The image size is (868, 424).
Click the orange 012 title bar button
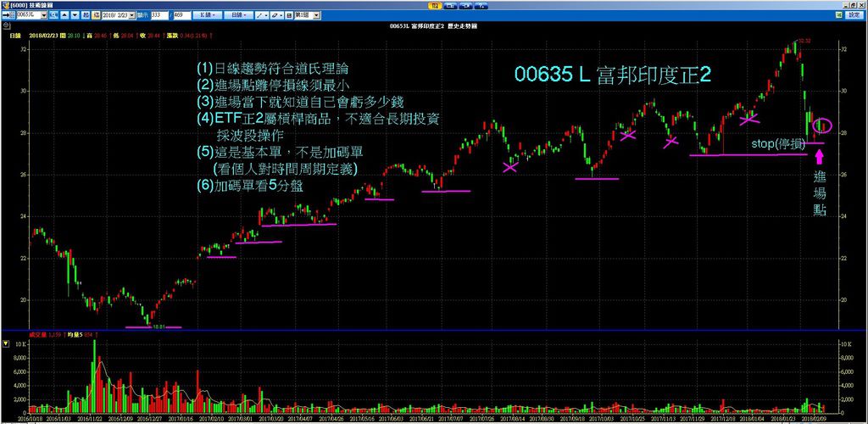pos(435,4)
